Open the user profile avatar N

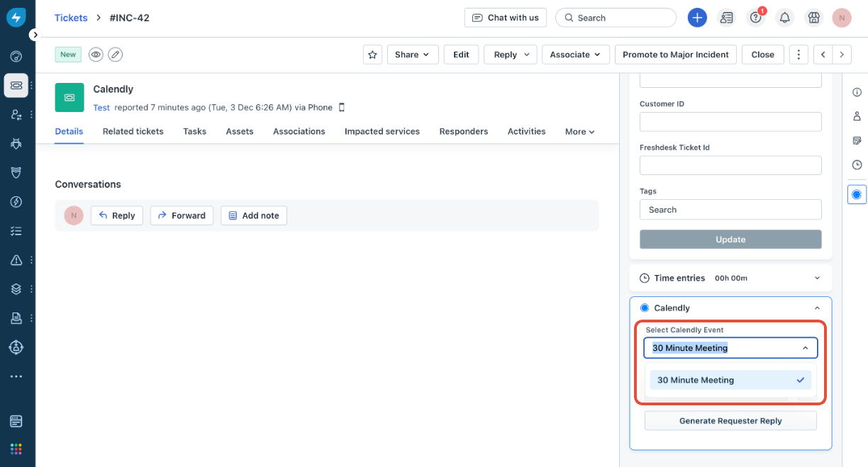coord(842,18)
